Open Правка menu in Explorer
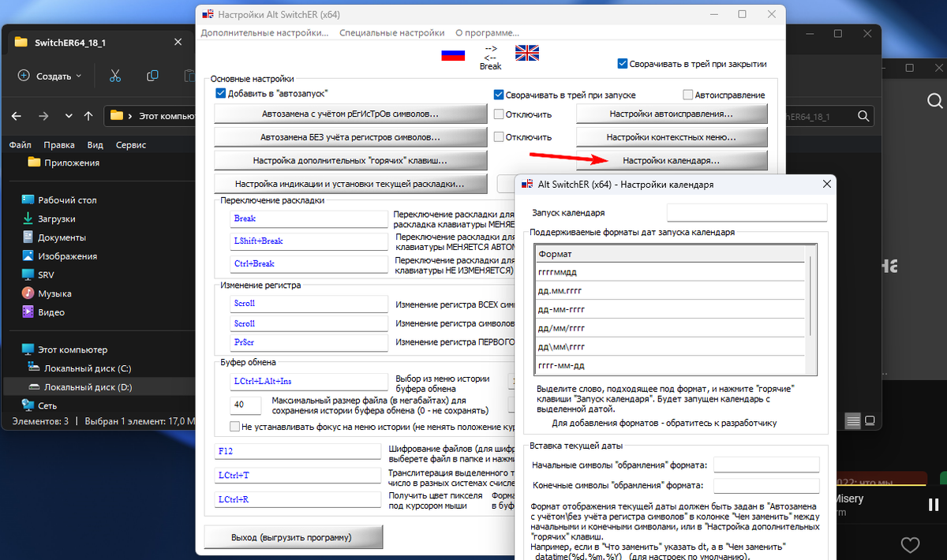 [x=59, y=145]
